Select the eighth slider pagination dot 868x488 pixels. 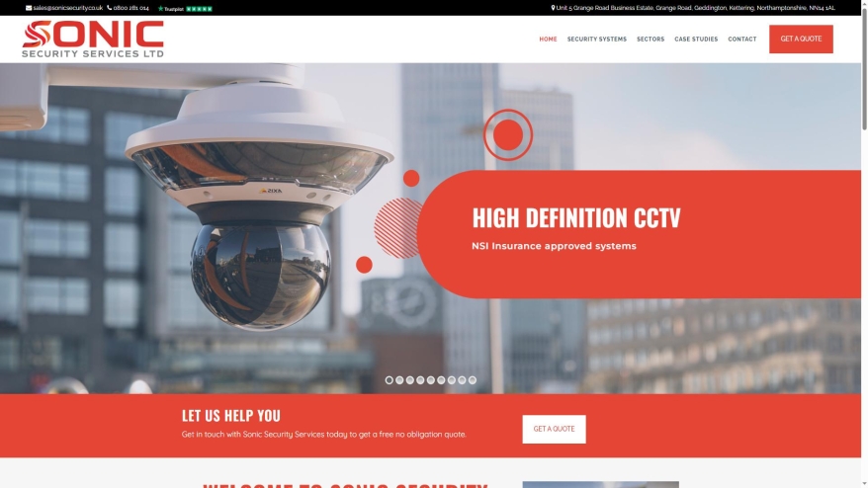(x=462, y=380)
